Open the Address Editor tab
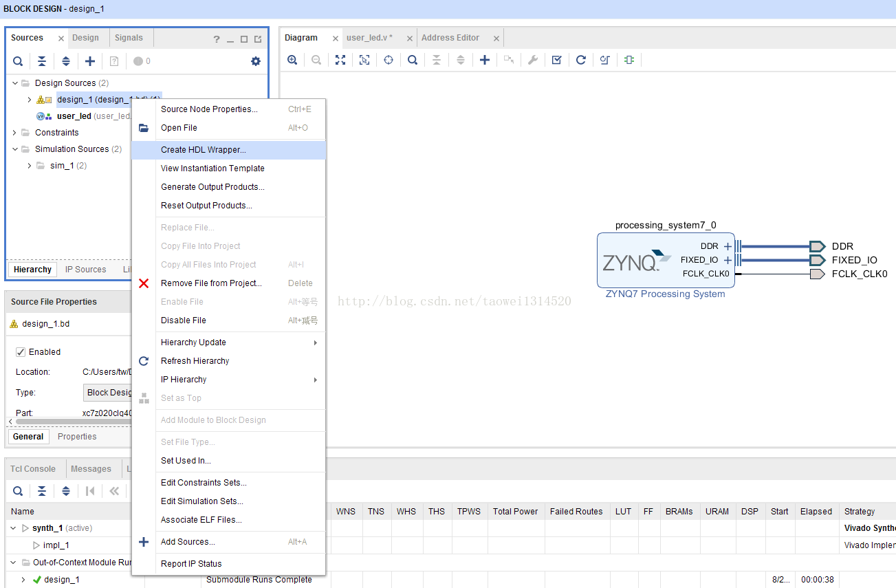The height and width of the screenshot is (588, 896). 450,38
